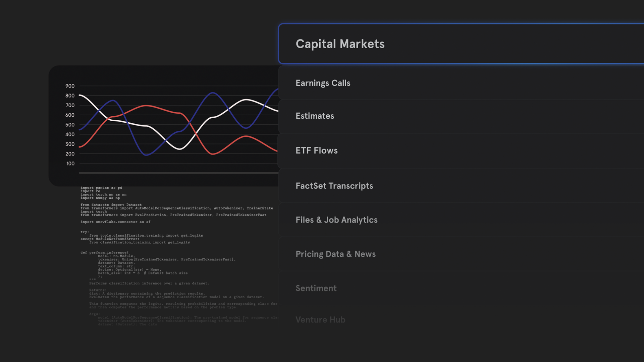Click the 'import pandas as pd' code line
Screen dimensions: 644x362
coord(101,188)
